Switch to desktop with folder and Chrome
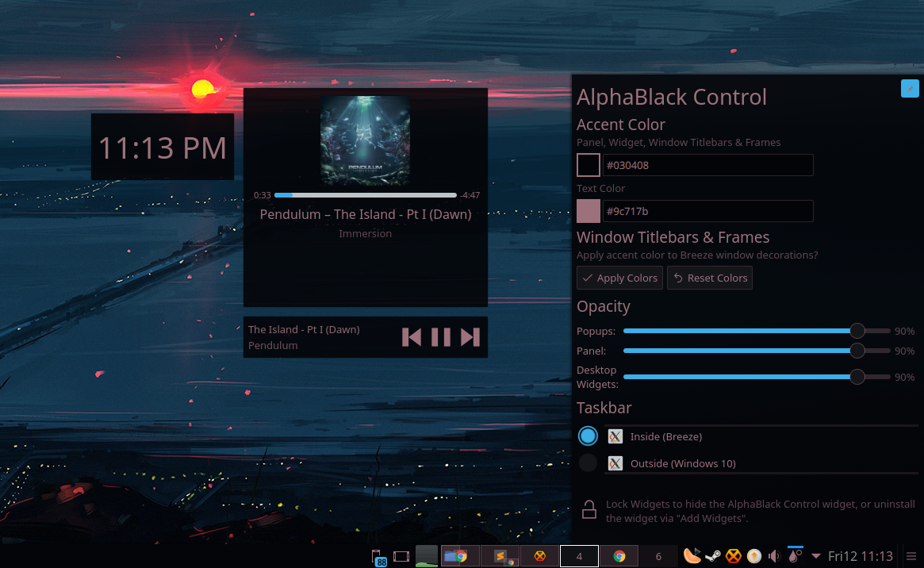 [460, 556]
